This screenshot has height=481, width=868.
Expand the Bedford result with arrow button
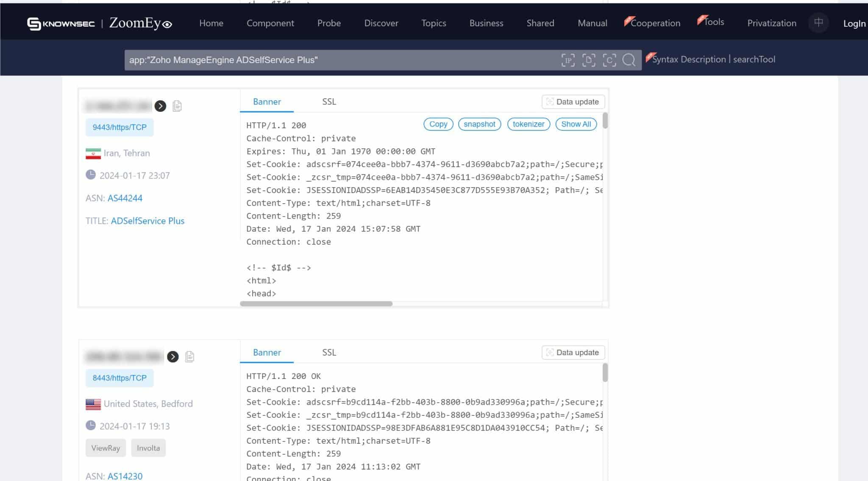coord(172,357)
